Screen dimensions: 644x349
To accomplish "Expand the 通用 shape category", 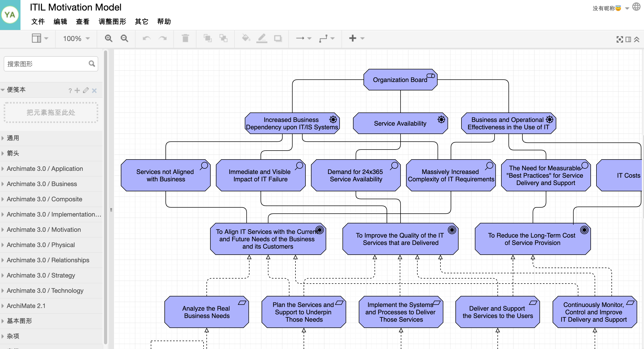I will point(12,137).
